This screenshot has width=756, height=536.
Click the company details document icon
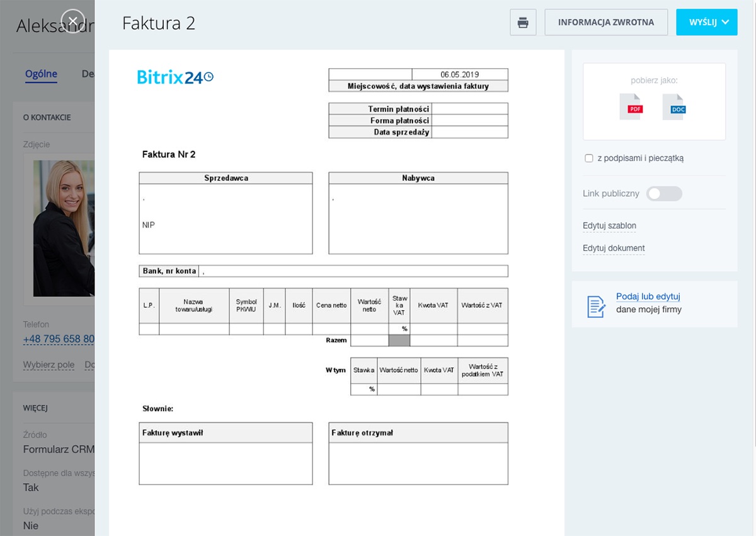[596, 306]
